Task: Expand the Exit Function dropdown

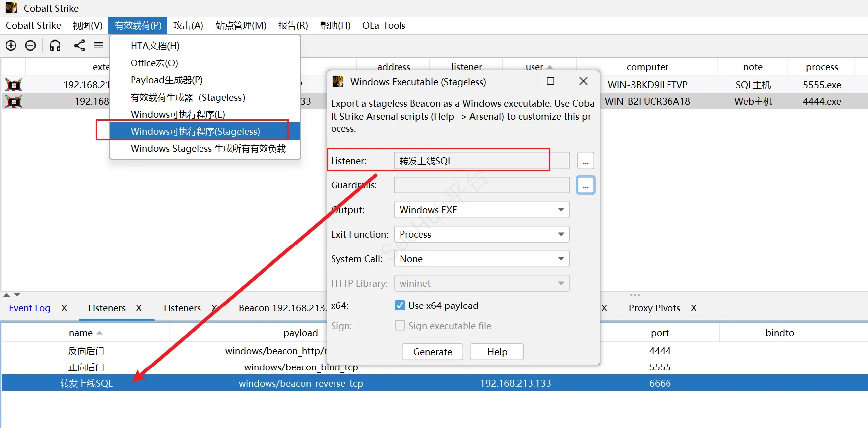Action: (x=481, y=234)
